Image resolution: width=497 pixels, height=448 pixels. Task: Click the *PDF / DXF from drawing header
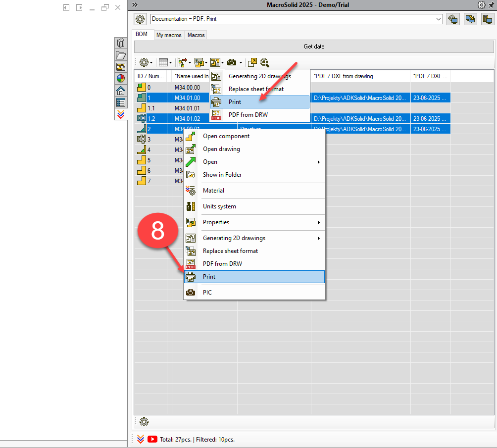(361, 76)
